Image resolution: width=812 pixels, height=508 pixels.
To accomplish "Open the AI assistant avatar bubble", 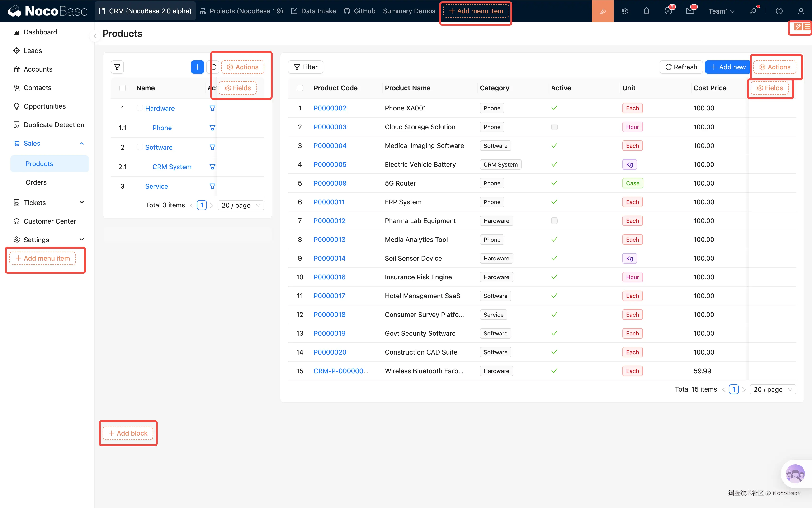I will tap(795, 474).
